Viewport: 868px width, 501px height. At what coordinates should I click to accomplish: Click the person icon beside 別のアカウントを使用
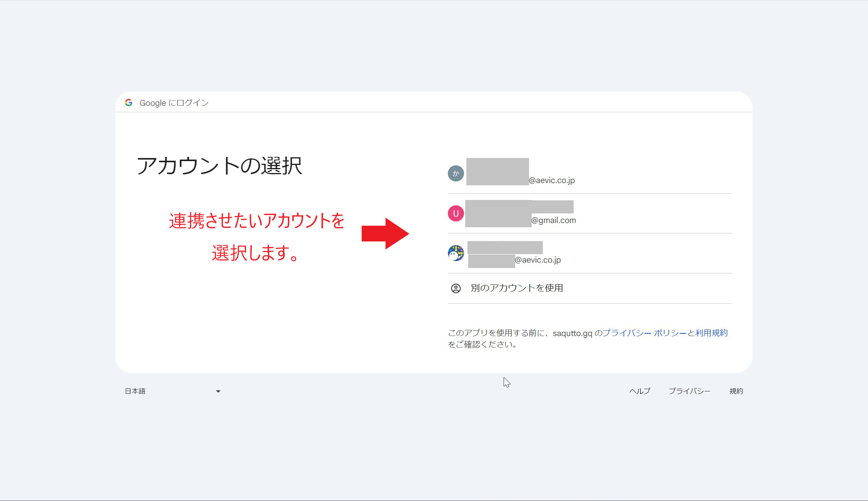pyautogui.click(x=456, y=288)
